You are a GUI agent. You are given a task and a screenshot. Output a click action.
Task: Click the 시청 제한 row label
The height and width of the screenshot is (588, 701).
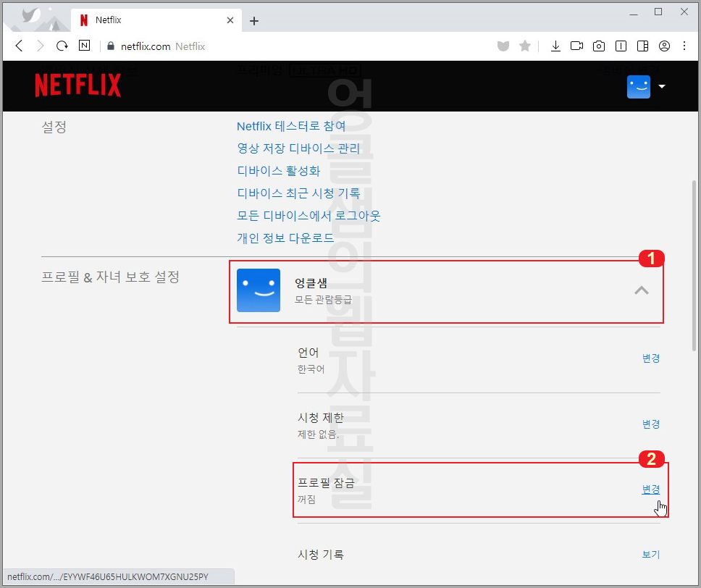[x=321, y=418]
